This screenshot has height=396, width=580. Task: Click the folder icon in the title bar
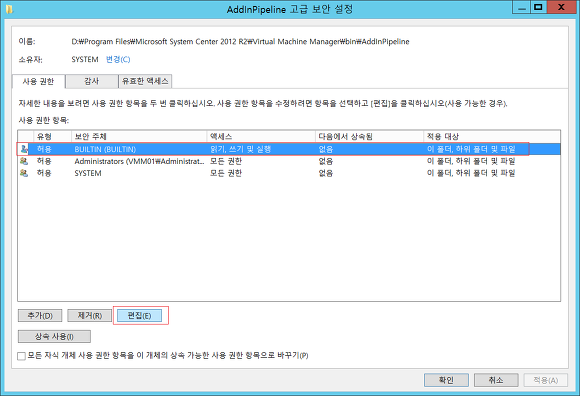coord(9,9)
